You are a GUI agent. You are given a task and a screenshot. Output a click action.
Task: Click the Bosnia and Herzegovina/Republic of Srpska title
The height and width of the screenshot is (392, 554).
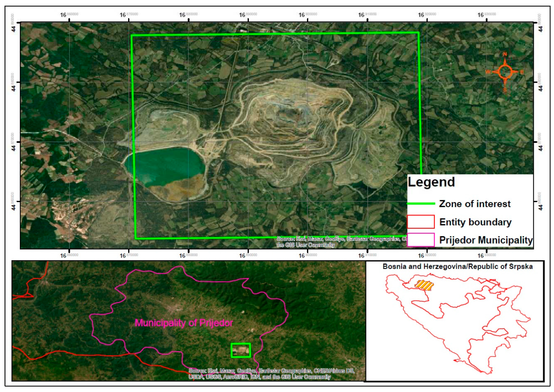[x=458, y=266]
